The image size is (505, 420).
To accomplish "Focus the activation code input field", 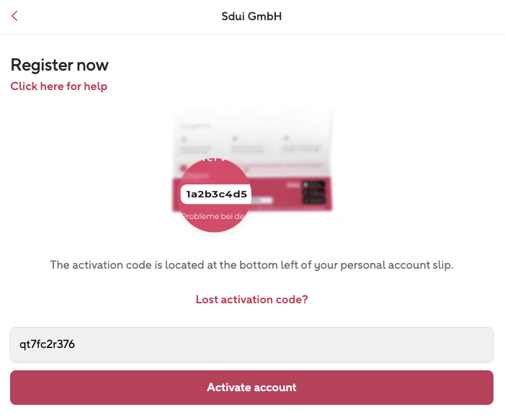I will point(251,344).
